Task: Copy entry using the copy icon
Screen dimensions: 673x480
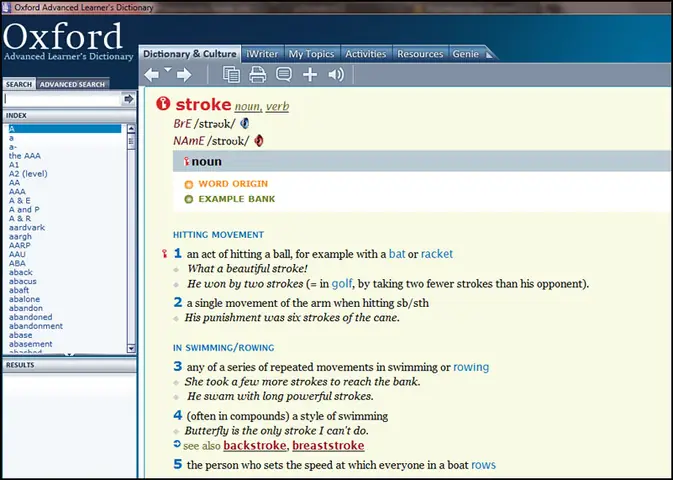Action: pos(231,74)
